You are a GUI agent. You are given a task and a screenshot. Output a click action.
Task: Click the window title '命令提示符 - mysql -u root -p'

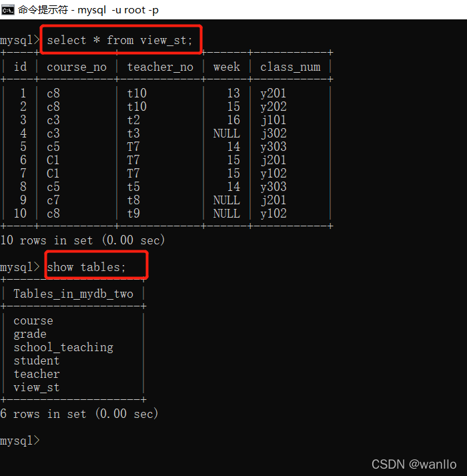point(88,10)
